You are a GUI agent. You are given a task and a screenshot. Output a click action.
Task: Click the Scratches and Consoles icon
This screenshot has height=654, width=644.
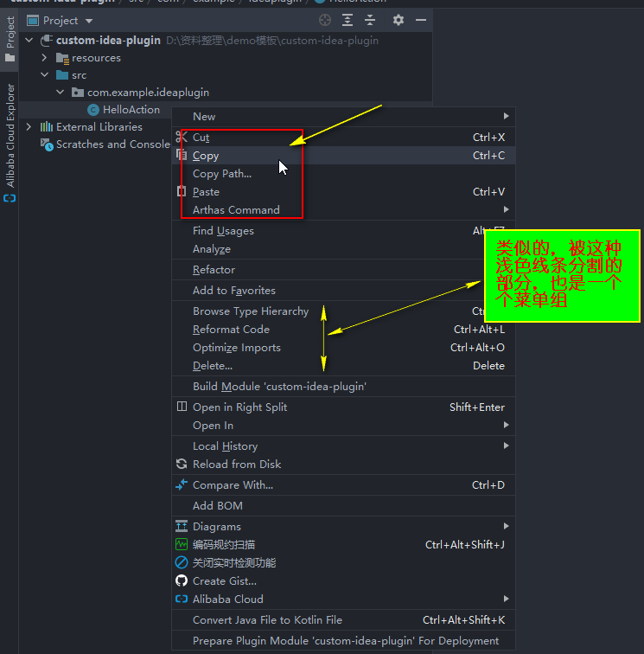coord(47,144)
